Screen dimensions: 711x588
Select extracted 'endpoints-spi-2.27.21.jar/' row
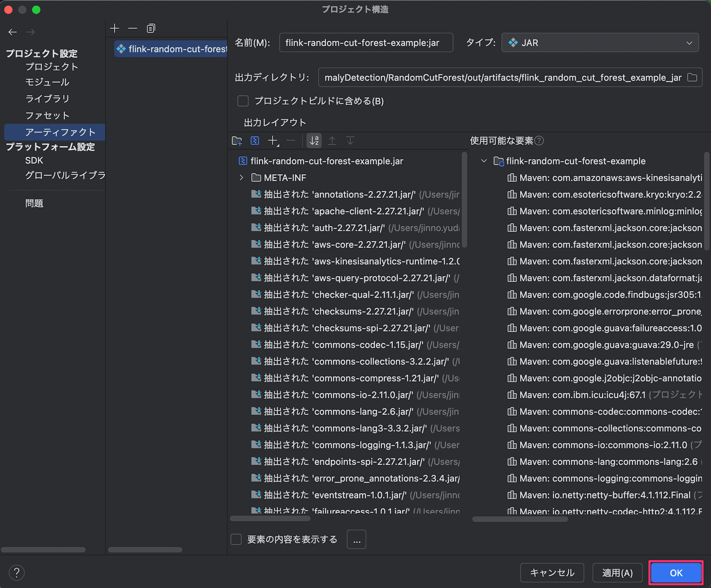[x=355, y=462]
